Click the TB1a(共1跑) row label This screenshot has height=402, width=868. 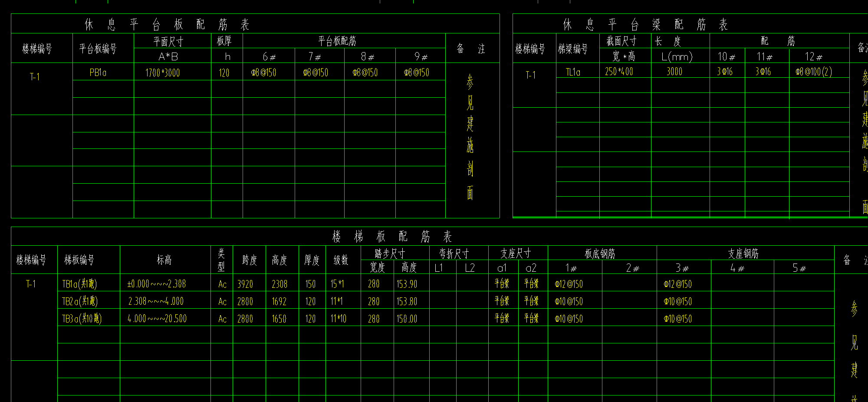pos(79,284)
